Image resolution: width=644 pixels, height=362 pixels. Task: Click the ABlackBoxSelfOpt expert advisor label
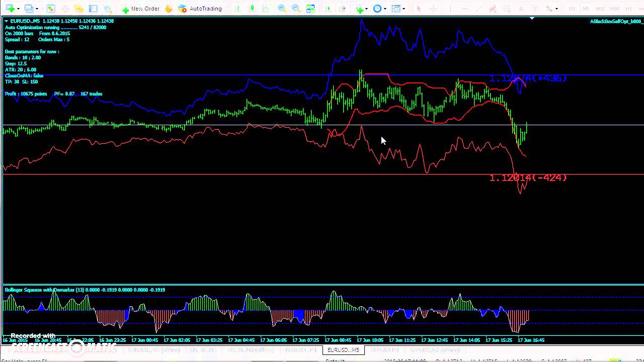point(616,21)
